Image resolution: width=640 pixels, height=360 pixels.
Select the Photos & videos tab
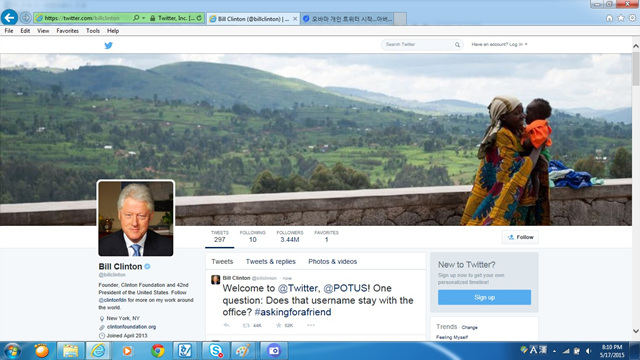[333, 262]
